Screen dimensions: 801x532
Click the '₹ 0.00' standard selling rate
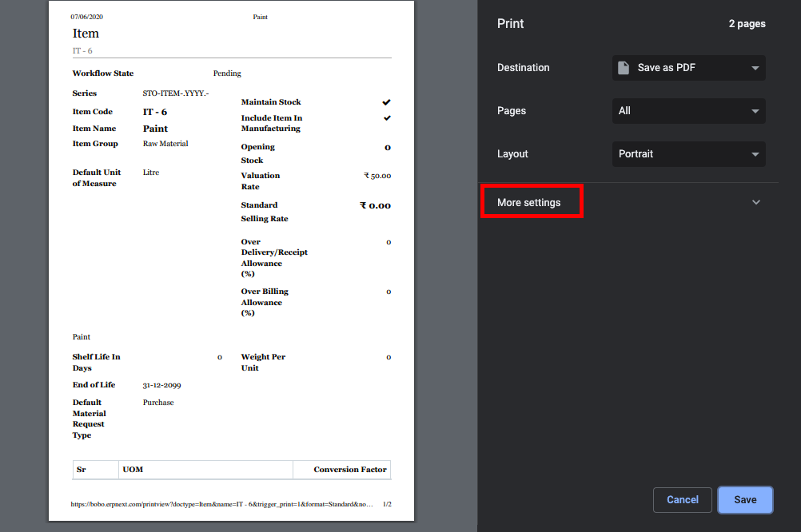(x=375, y=205)
